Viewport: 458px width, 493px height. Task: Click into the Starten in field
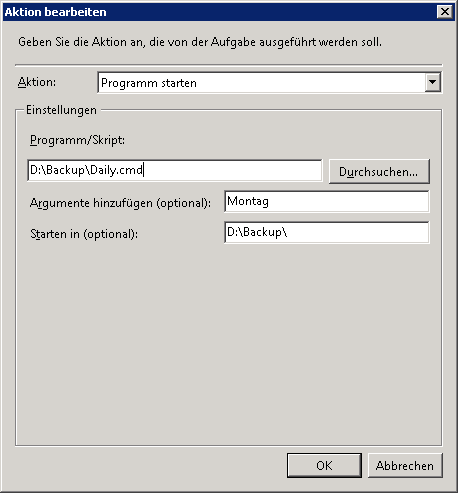[x=327, y=232]
